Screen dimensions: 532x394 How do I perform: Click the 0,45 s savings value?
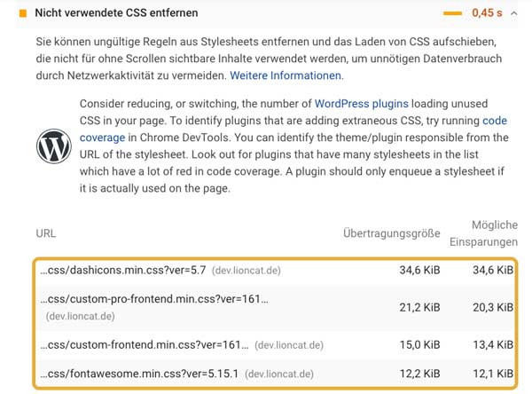[x=487, y=13]
